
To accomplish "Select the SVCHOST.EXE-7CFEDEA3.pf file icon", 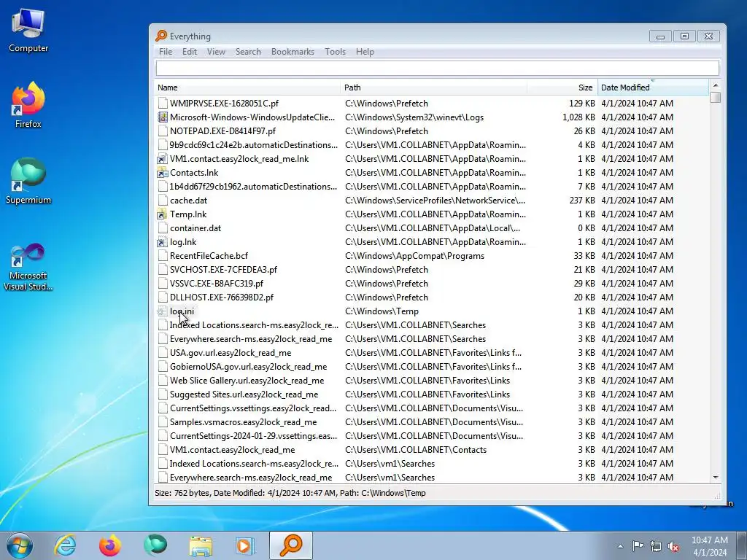I will [x=163, y=270].
